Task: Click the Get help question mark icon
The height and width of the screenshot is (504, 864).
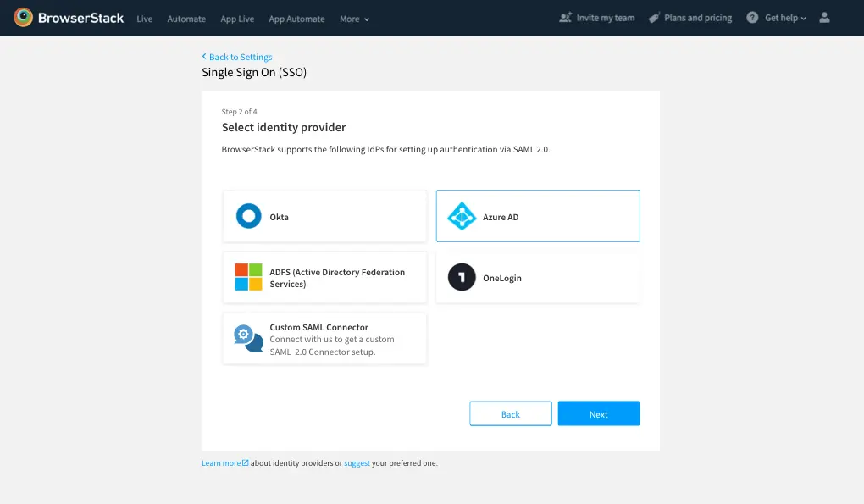Action: (752, 18)
